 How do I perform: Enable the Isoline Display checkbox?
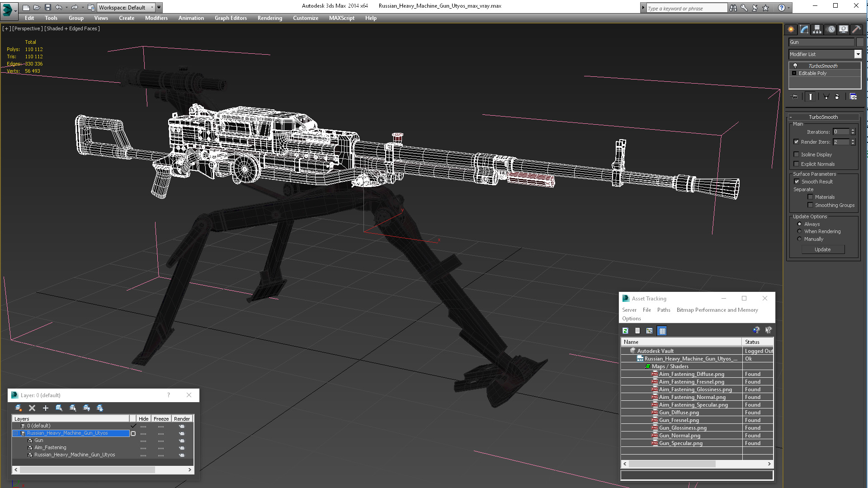(x=797, y=155)
